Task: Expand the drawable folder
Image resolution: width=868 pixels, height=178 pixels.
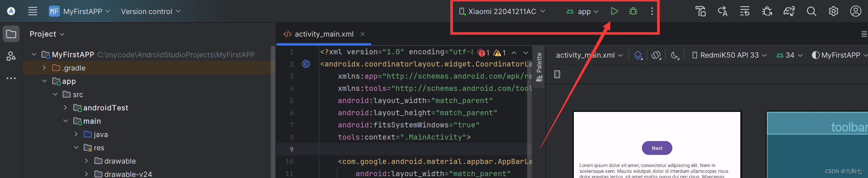Action: [87, 161]
